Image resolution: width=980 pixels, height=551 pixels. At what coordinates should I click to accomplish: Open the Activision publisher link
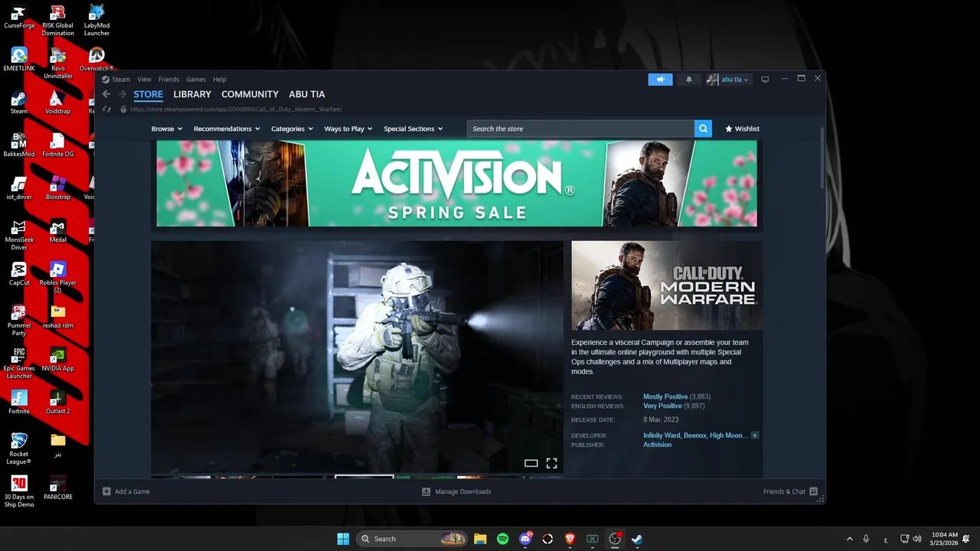(657, 445)
